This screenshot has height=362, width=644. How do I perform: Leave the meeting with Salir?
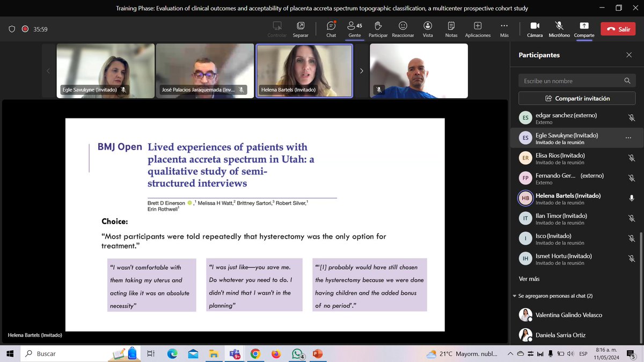pyautogui.click(x=618, y=29)
